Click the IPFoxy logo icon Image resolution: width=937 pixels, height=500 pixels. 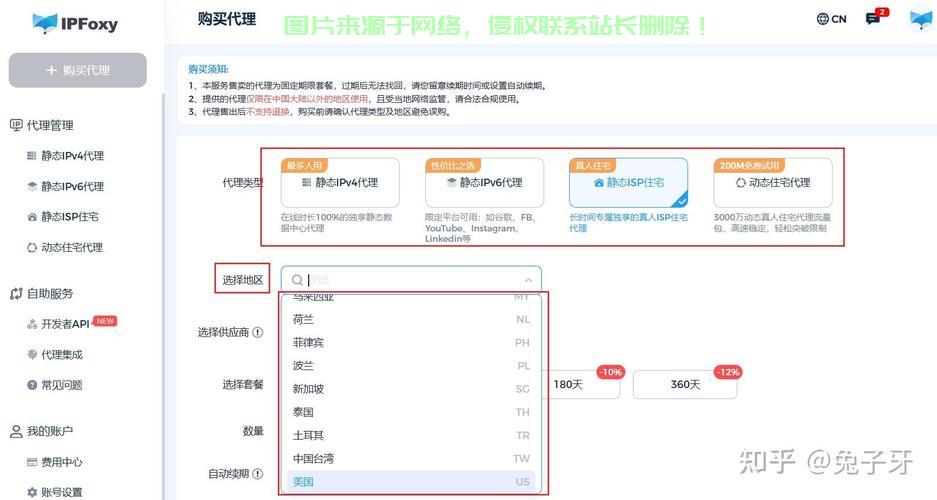(44, 23)
